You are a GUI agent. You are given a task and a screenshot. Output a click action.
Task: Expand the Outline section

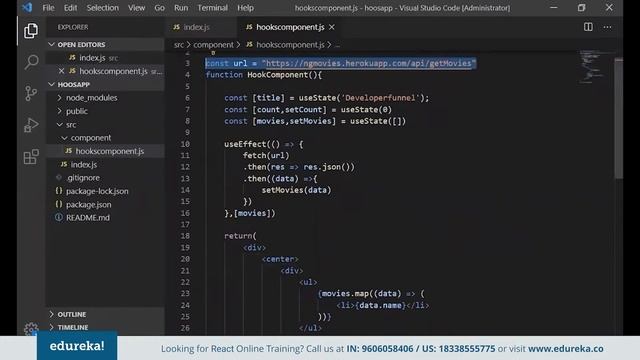pyautogui.click(x=51, y=314)
